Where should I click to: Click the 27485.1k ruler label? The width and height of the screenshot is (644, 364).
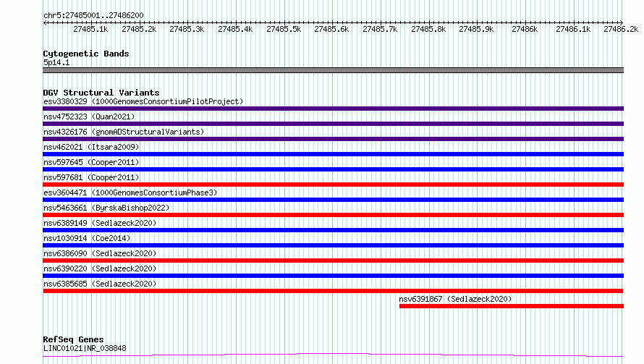point(90,29)
